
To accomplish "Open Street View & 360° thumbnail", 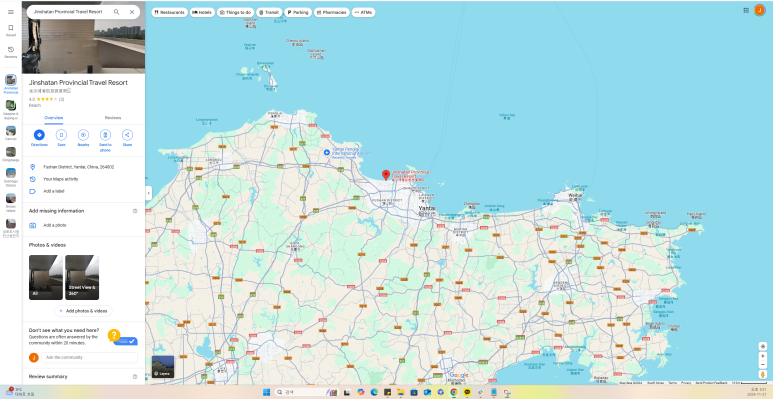I will click(82, 277).
